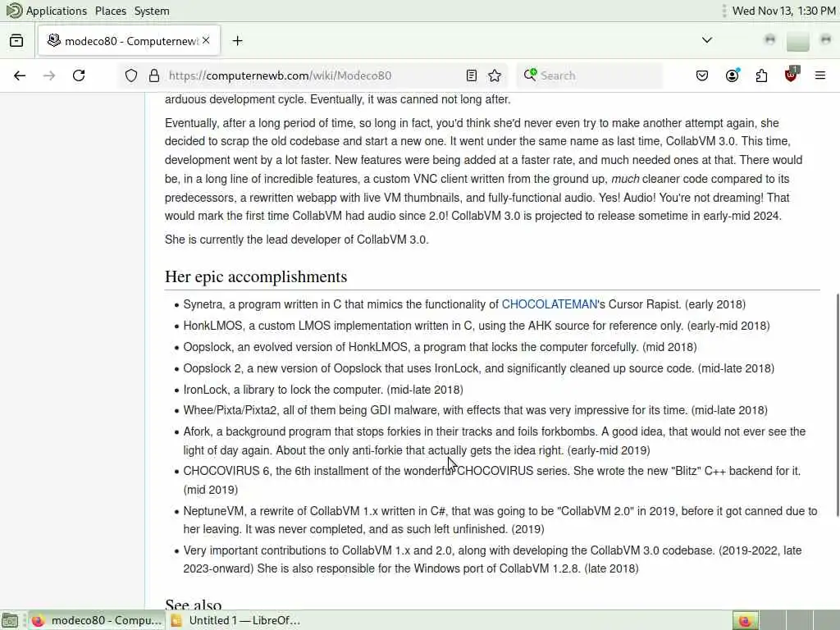Open the Firefox View tab icon

click(x=16, y=41)
